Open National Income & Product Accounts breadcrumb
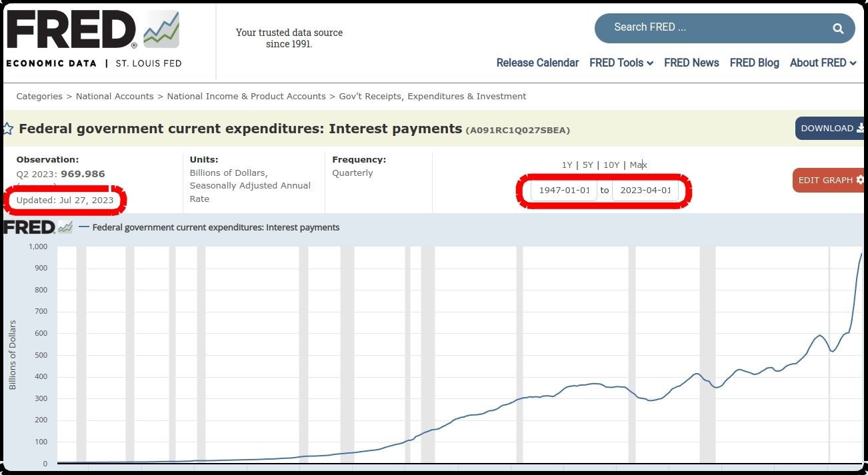The image size is (868, 475). [x=246, y=97]
